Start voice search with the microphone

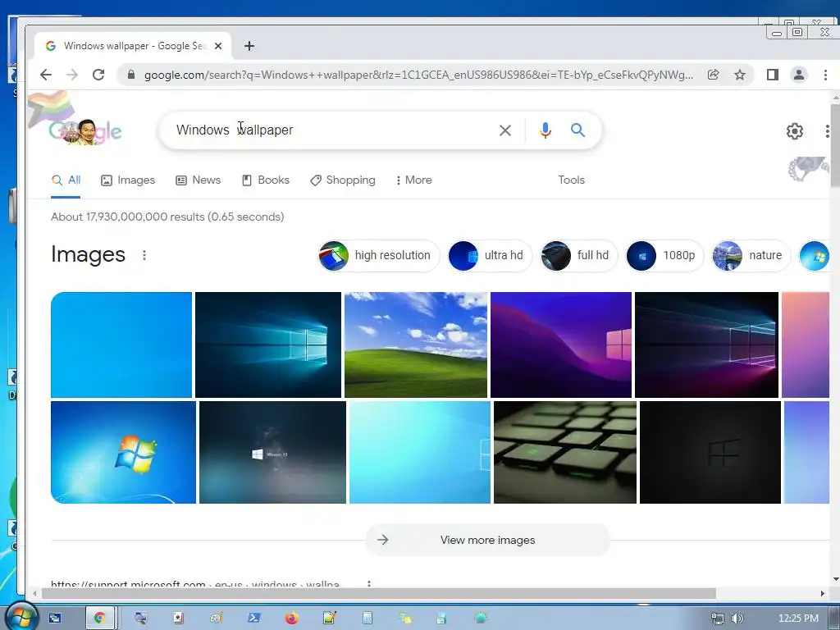click(546, 130)
